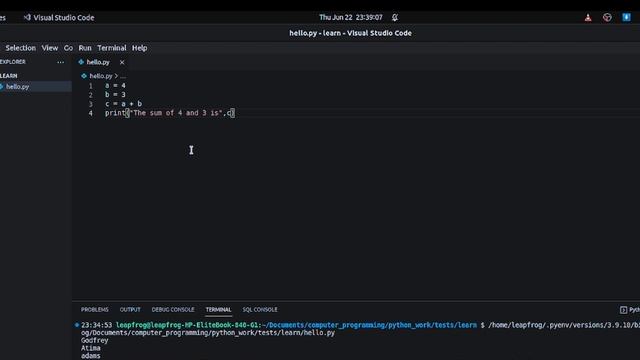Screen dimensions: 640x360
Task: Open hello.py in Explorer tree
Action: [x=18, y=87]
